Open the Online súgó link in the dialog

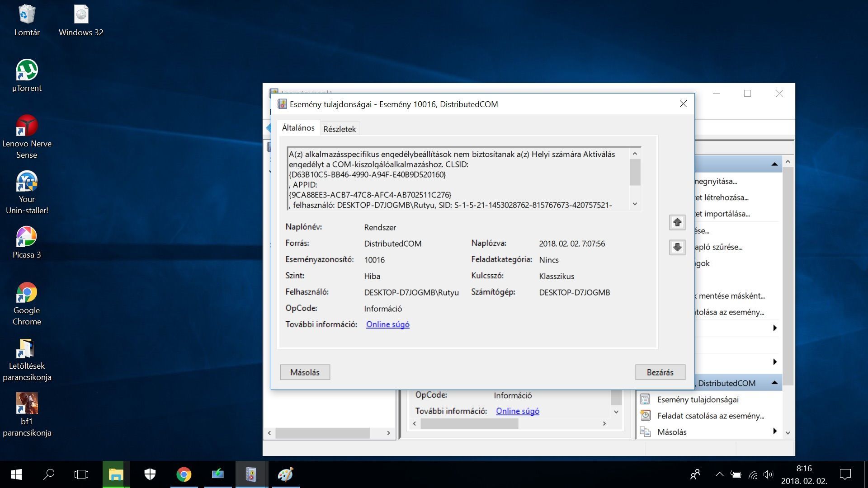(x=388, y=324)
